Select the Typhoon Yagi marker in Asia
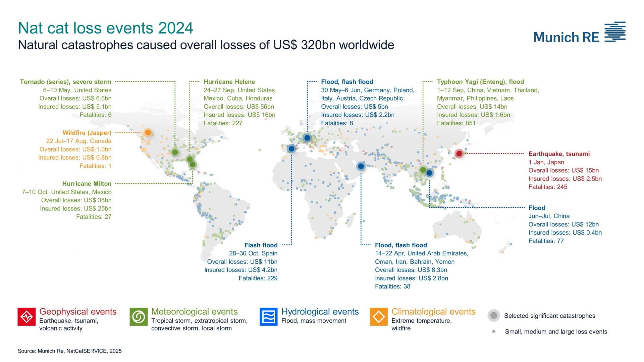This screenshot has width=644, height=362. 423,169
